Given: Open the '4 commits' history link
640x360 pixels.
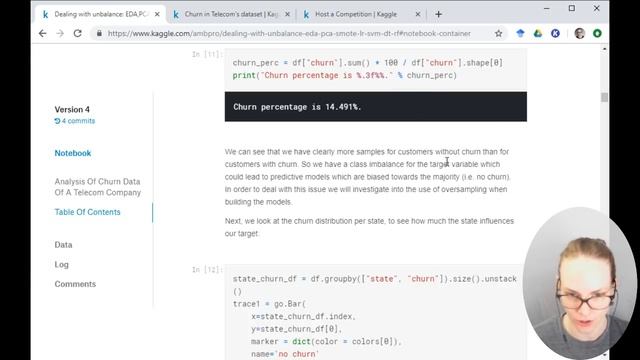Looking at the screenshot, I should (75, 121).
